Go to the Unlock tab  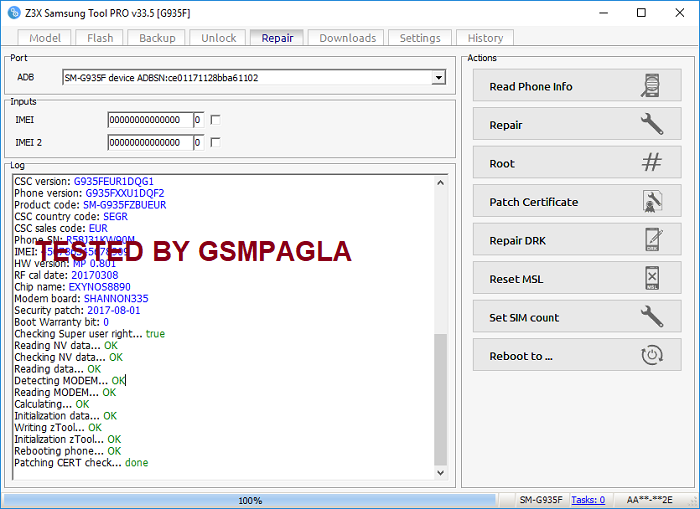pos(218,38)
